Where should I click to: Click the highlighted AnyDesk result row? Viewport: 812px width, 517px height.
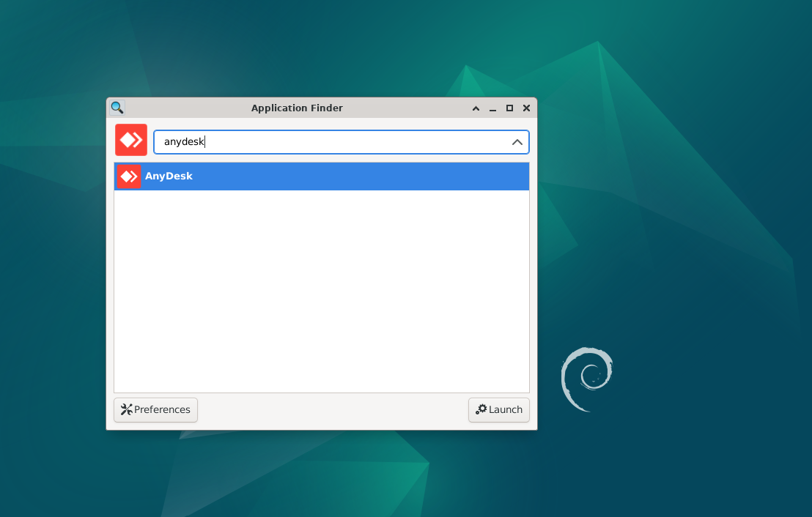click(x=321, y=176)
